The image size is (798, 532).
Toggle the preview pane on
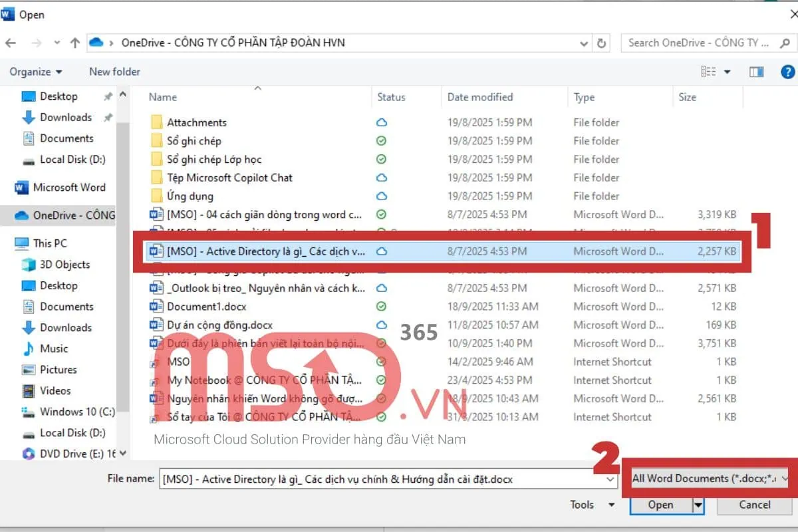756,71
